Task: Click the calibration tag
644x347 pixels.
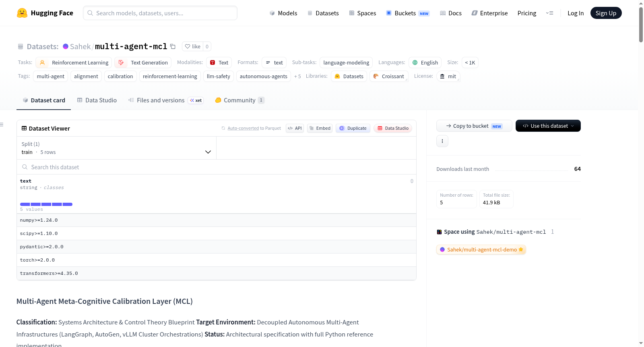Action: tap(120, 76)
